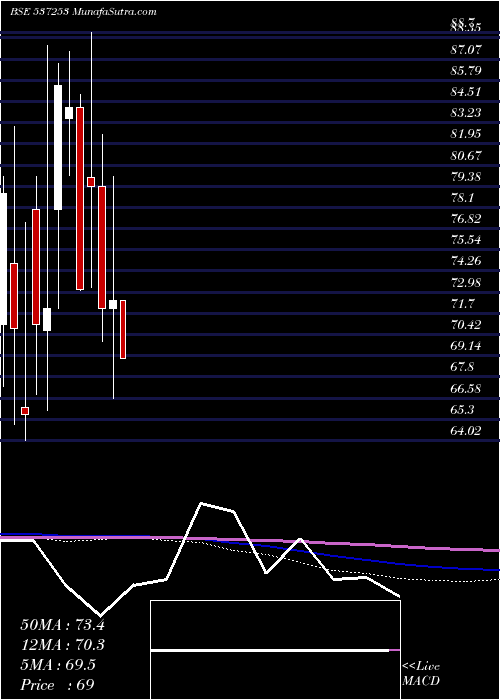Click the 66.58 price axis label
This screenshot has width=500, height=700.
click(466, 388)
